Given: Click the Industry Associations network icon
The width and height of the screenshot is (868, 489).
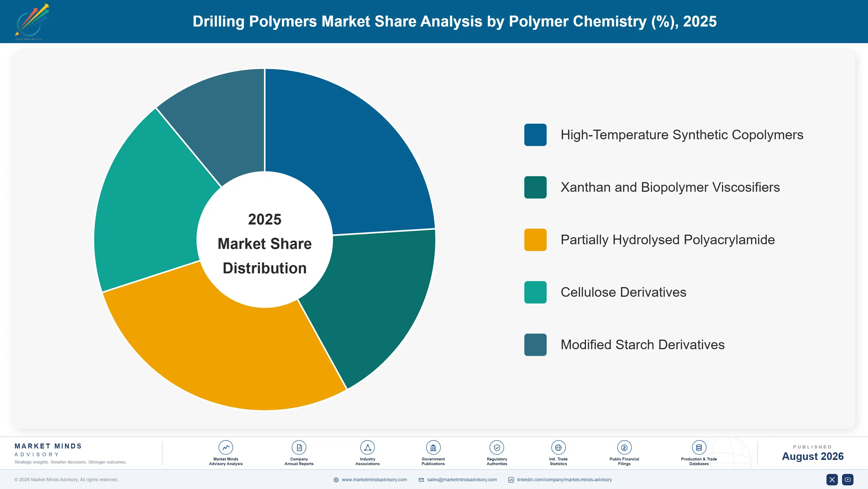Looking at the screenshot, I should click(x=367, y=447).
